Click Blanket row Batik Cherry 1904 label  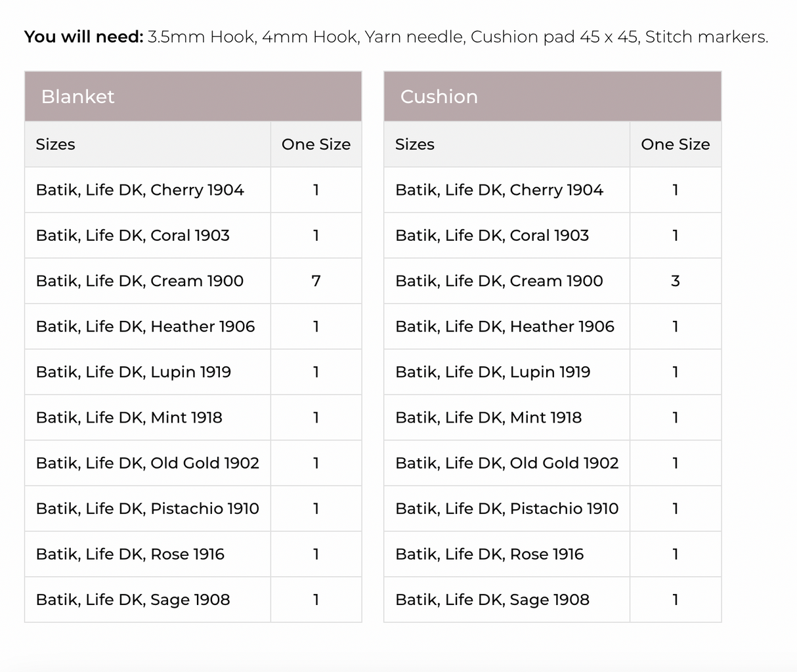140,190
